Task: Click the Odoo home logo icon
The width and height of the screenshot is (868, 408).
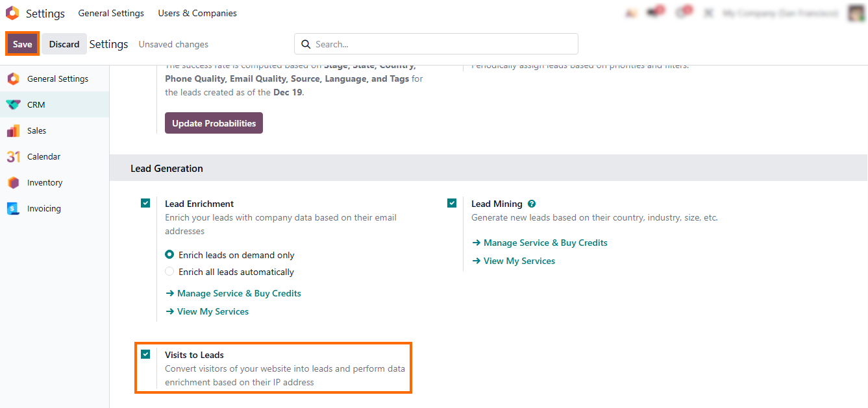Action: click(12, 13)
